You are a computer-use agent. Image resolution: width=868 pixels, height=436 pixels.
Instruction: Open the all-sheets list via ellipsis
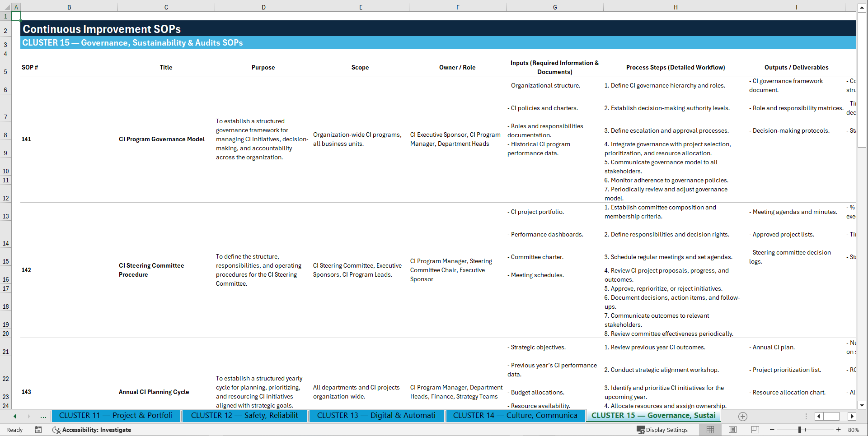pyautogui.click(x=43, y=416)
